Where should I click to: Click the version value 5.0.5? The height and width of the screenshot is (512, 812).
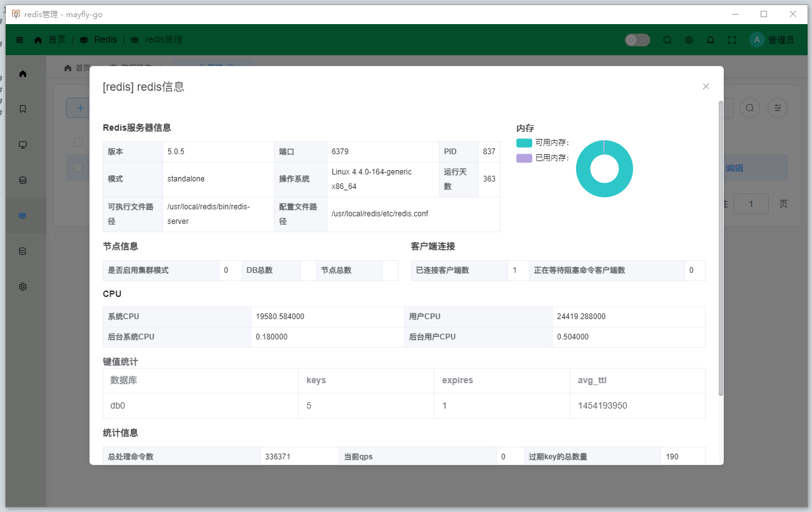click(176, 152)
